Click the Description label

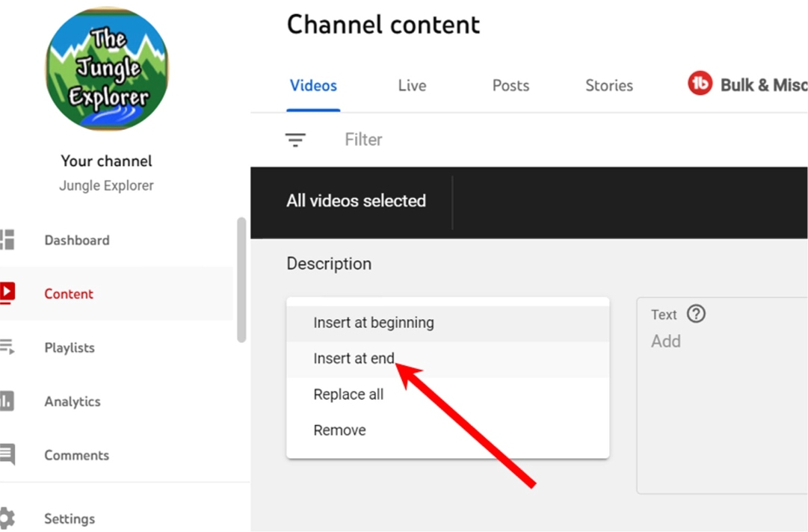[330, 264]
